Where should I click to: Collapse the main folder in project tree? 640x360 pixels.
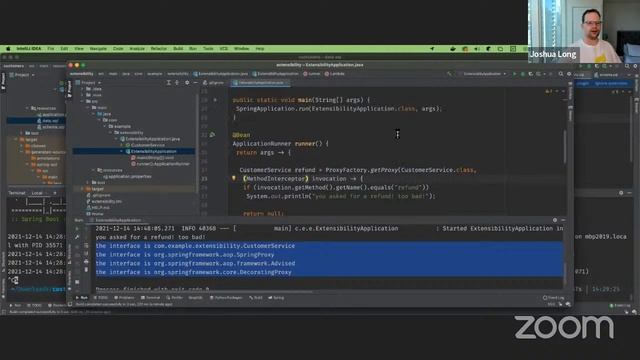[x=88, y=108]
